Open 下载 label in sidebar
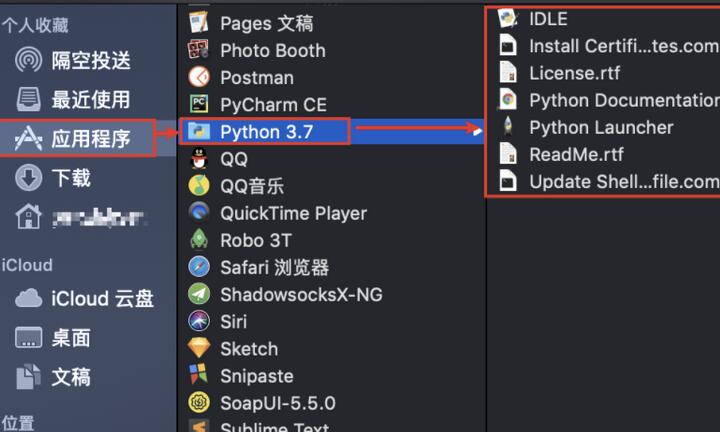Viewport: 720px width, 432px height. [71, 178]
